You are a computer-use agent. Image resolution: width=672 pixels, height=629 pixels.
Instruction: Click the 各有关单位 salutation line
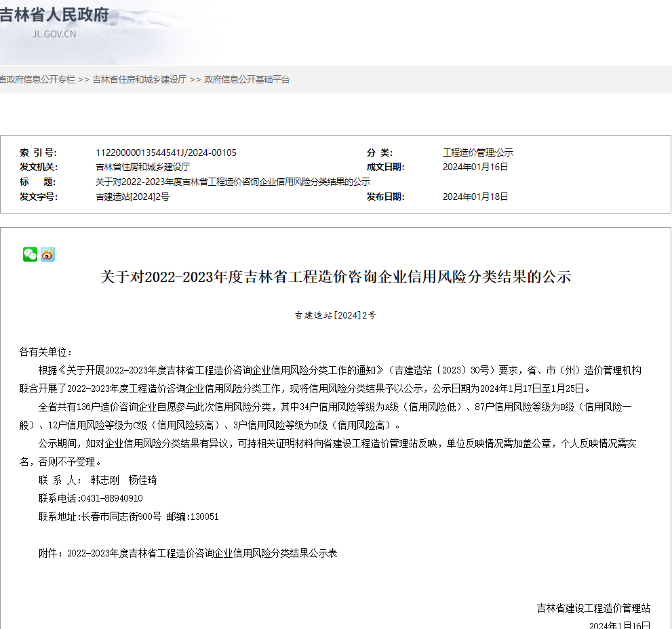click(x=46, y=352)
